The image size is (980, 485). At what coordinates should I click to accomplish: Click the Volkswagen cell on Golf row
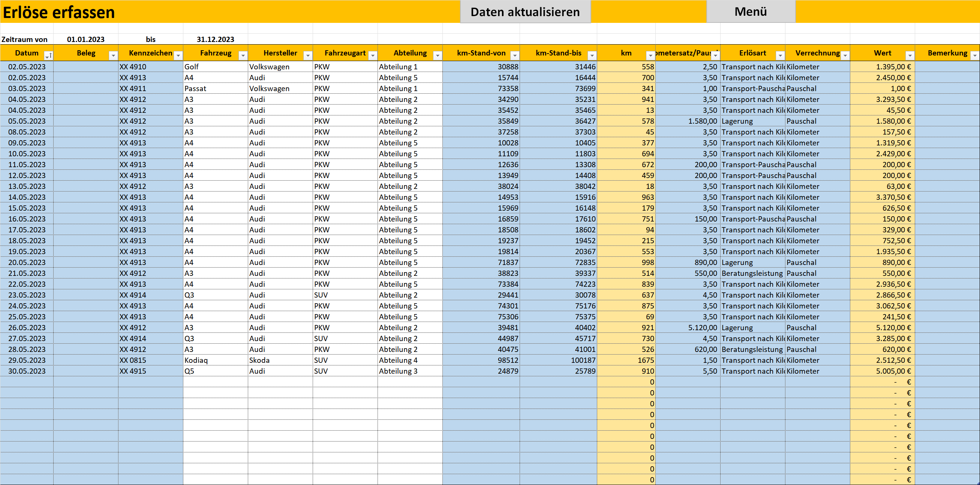click(x=280, y=67)
